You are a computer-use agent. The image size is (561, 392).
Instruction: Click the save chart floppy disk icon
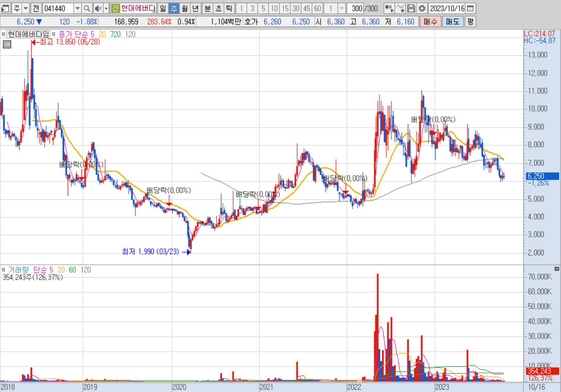click(x=411, y=8)
